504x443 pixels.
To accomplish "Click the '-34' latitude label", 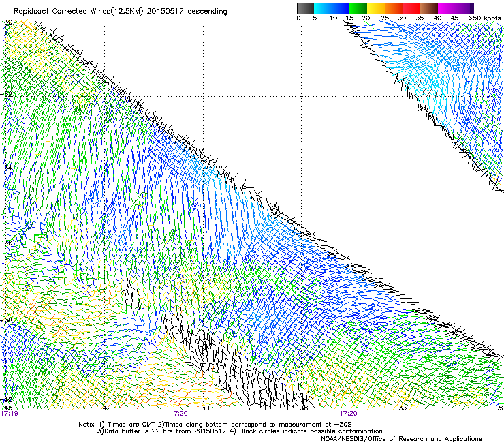I will pyautogui.click(x=7, y=168).
